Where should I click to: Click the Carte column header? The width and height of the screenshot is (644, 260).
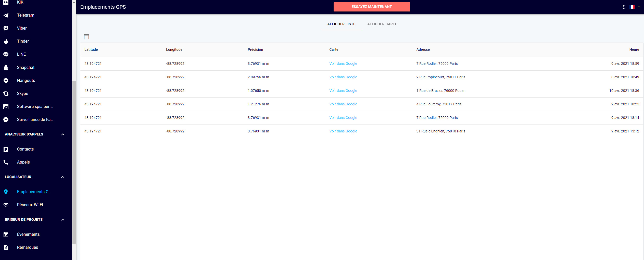coord(334,50)
